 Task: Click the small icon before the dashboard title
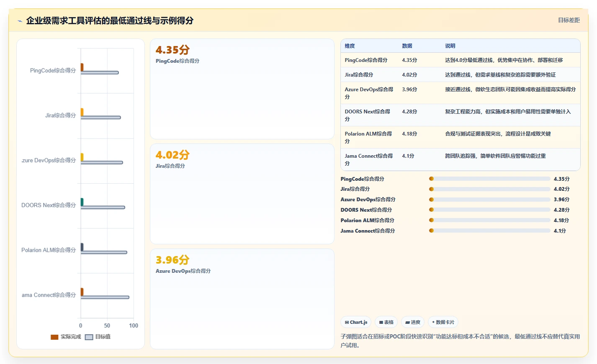(x=20, y=21)
